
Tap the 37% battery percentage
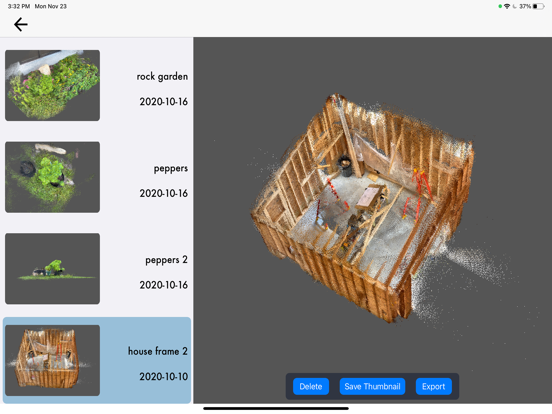[x=525, y=6]
